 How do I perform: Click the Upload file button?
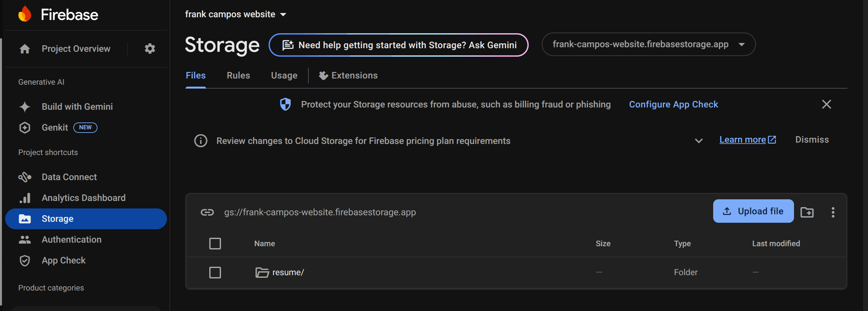pos(753,211)
